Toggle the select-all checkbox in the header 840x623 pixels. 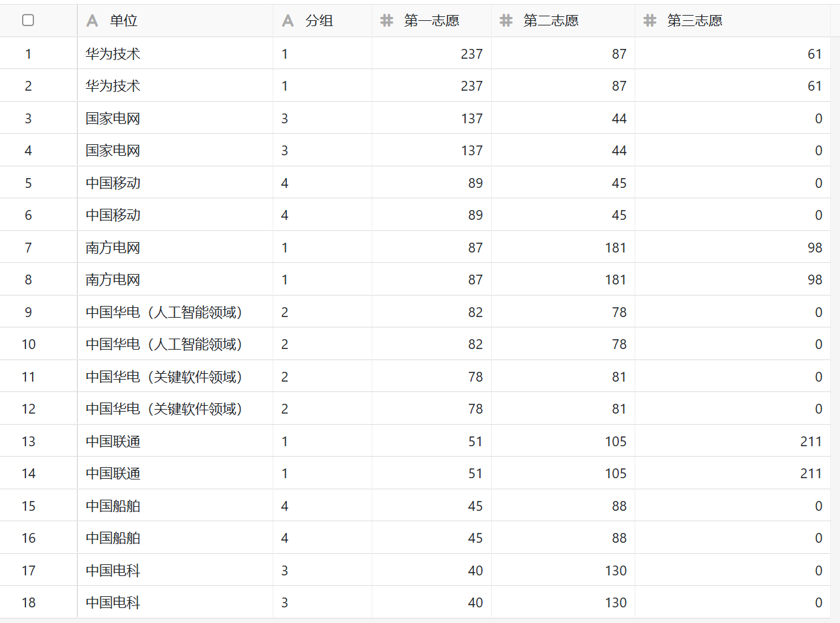click(28, 20)
